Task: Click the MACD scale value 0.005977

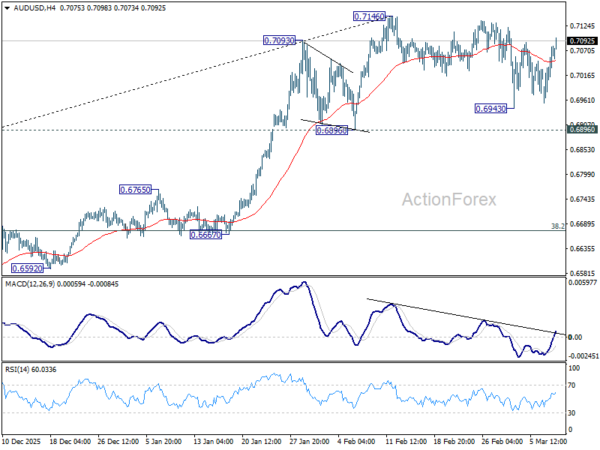Action: pos(583,283)
